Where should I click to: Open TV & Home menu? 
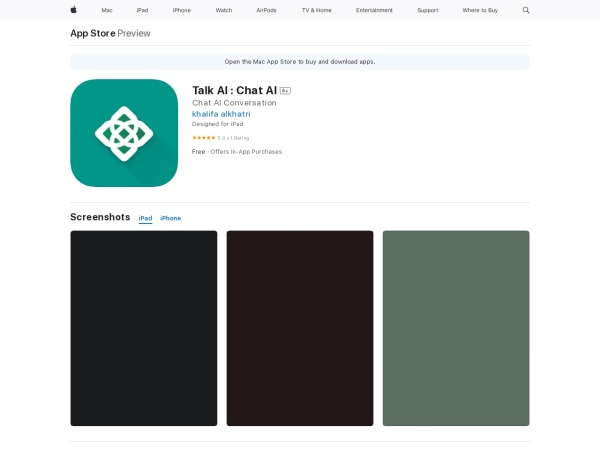click(316, 10)
